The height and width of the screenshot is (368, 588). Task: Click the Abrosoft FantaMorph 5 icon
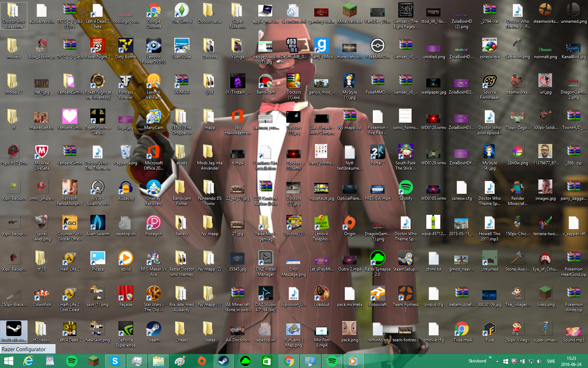tap(70, 193)
